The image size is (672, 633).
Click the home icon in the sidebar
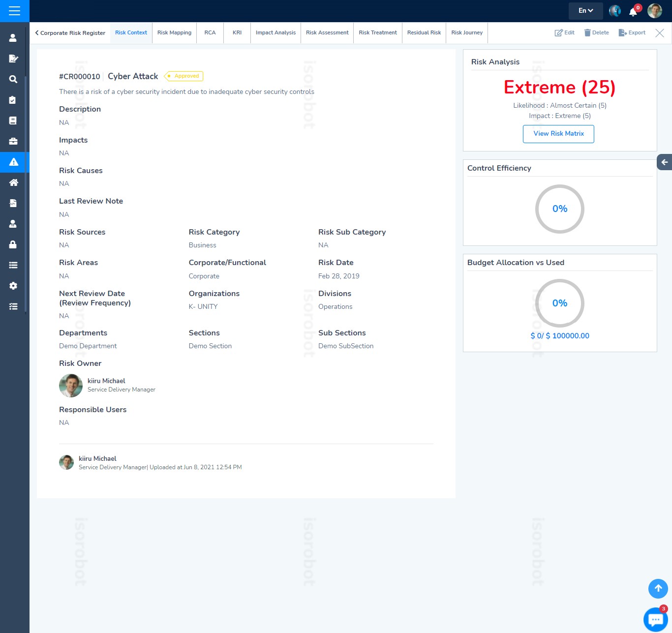pos(13,182)
